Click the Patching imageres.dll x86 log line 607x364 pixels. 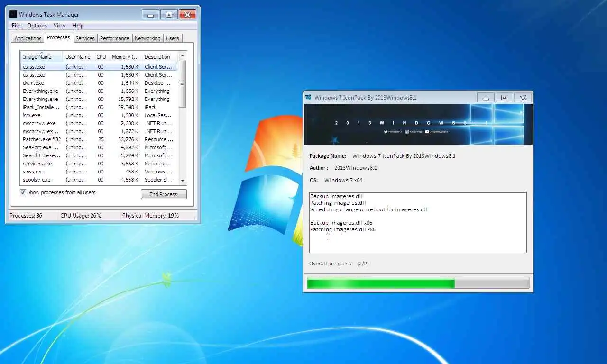point(343,229)
